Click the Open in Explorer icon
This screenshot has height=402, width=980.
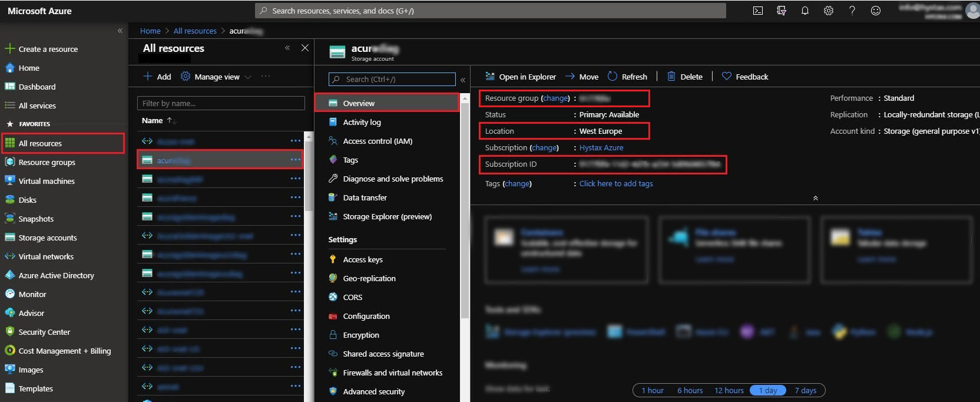(x=490, y=77)
